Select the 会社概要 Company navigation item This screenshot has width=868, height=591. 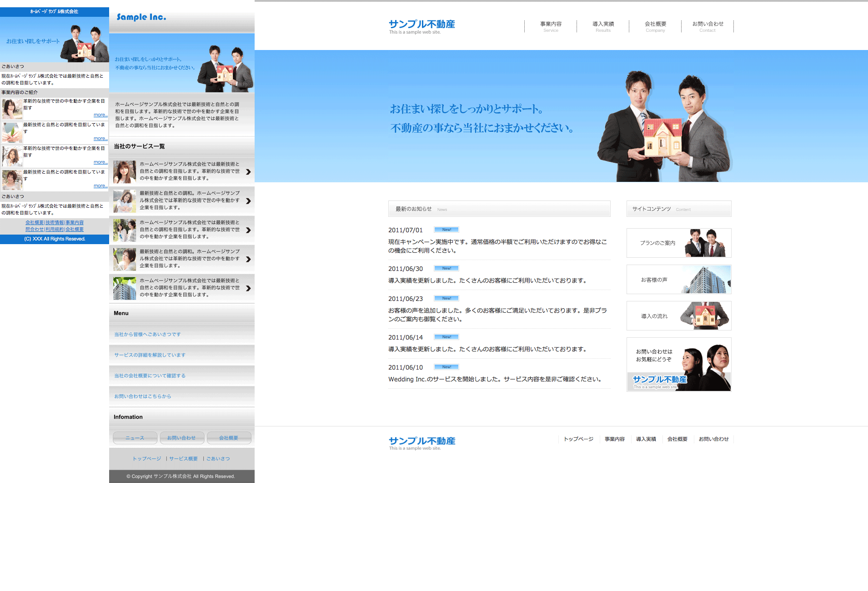point(655,26)
